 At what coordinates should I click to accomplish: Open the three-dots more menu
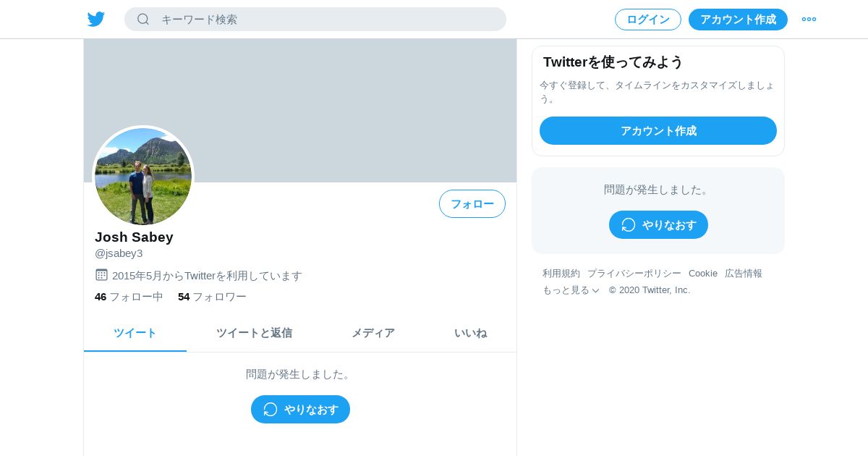point(809,20)
